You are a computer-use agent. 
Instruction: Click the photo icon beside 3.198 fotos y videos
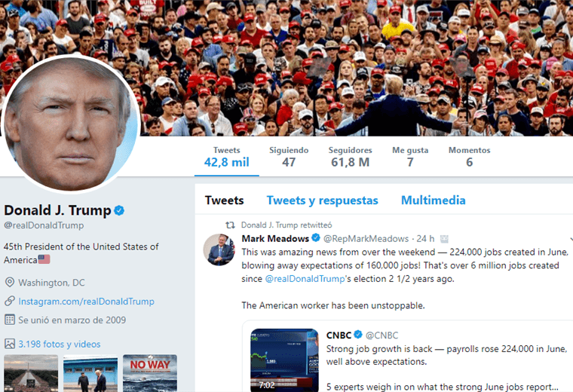coord(10,344)
